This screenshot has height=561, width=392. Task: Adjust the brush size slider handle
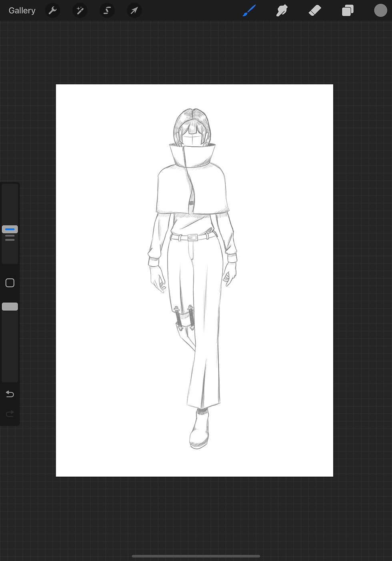point(10,230)
